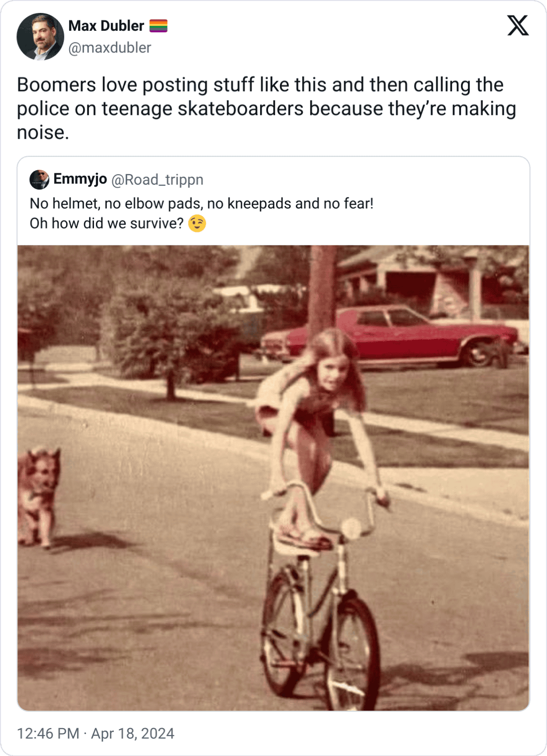The height and width of the screenshot is (756, 547).
Task: Click the X logo icon
Action: pyautogui.click(x=518, y=25)
